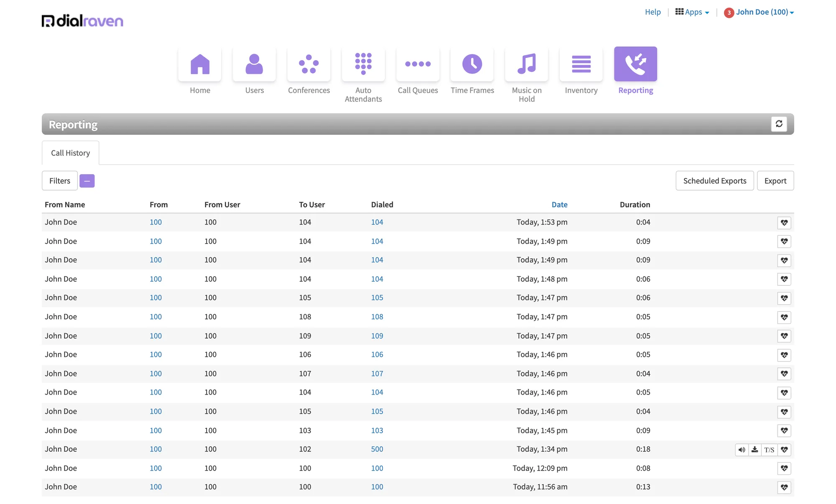Select the Today, 11:56 am date cell
This screenshot has width=836, height=504.
click(x=540, y=487)
